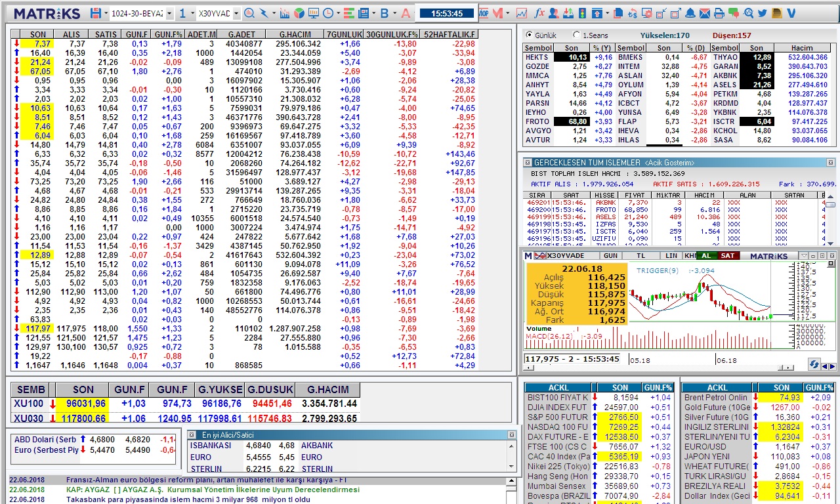
Task: Click the blue V toolbar icon
Action: (791, 13)
